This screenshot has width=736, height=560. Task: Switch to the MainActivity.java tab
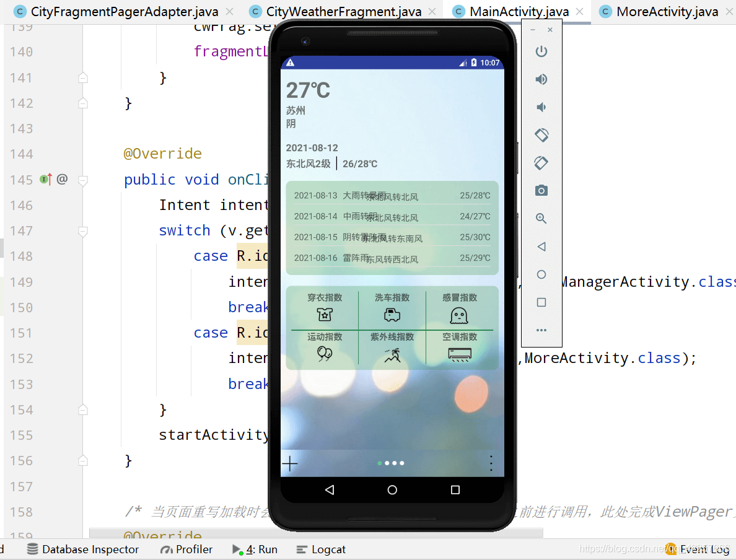coord(520,11)
